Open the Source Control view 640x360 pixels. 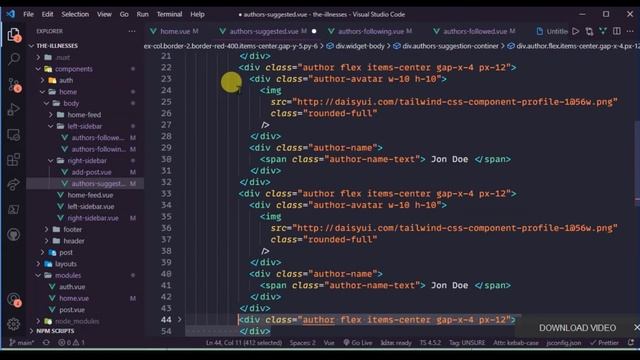(x=13, y=84)
